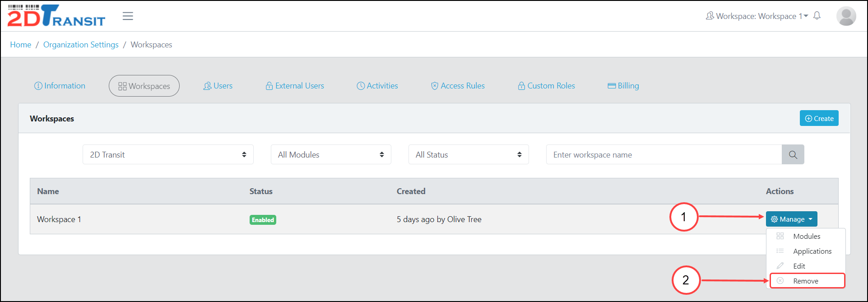Click the Manage dropdown button

click(791, 219)
